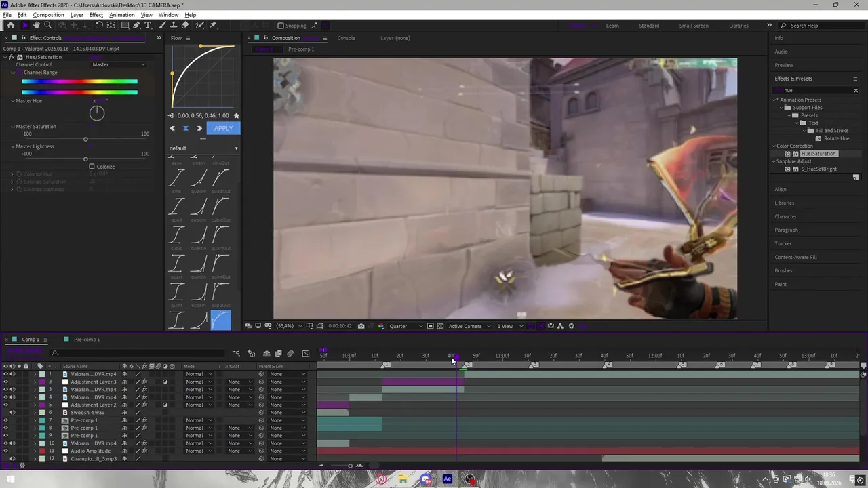Open the Animation menu
Image resolution: width=868 pixels, height=488 pixels.
[122, 15]
